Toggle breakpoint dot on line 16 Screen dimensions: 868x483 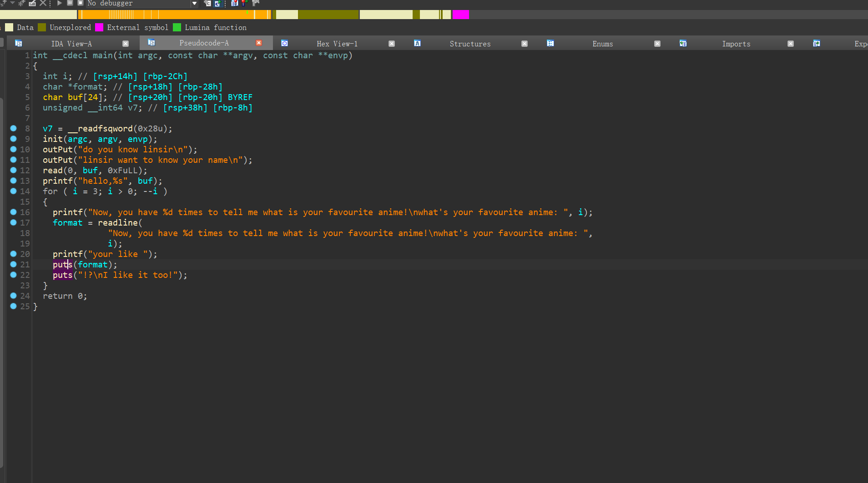(x=14, y=212)
